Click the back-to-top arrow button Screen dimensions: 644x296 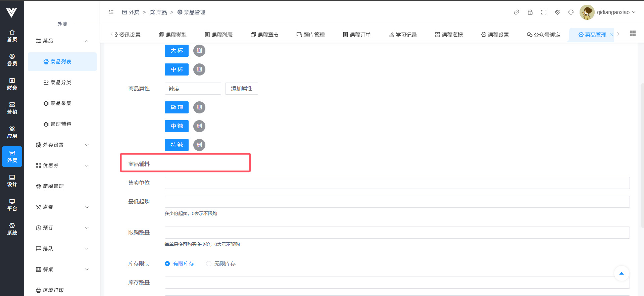(621, 274)
